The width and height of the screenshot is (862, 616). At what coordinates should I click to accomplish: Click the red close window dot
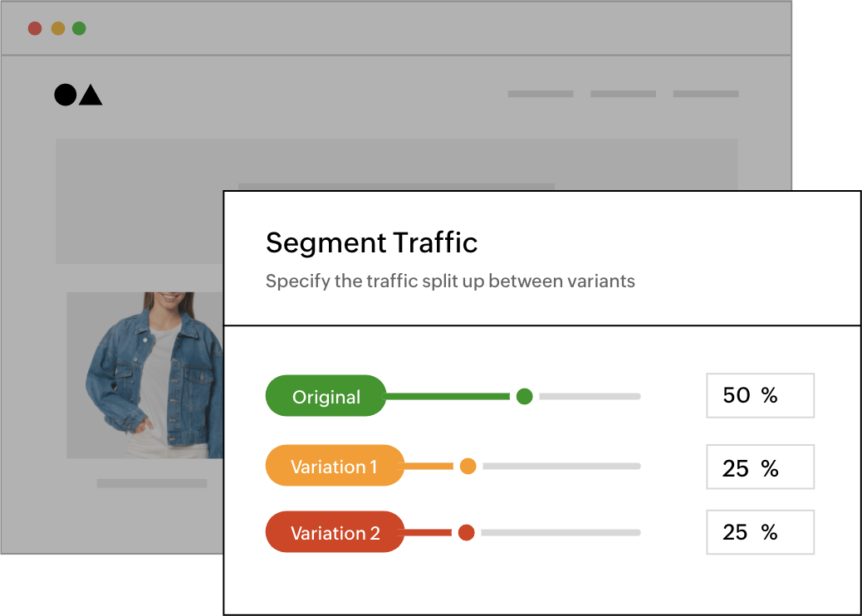(x=35, y=28)
